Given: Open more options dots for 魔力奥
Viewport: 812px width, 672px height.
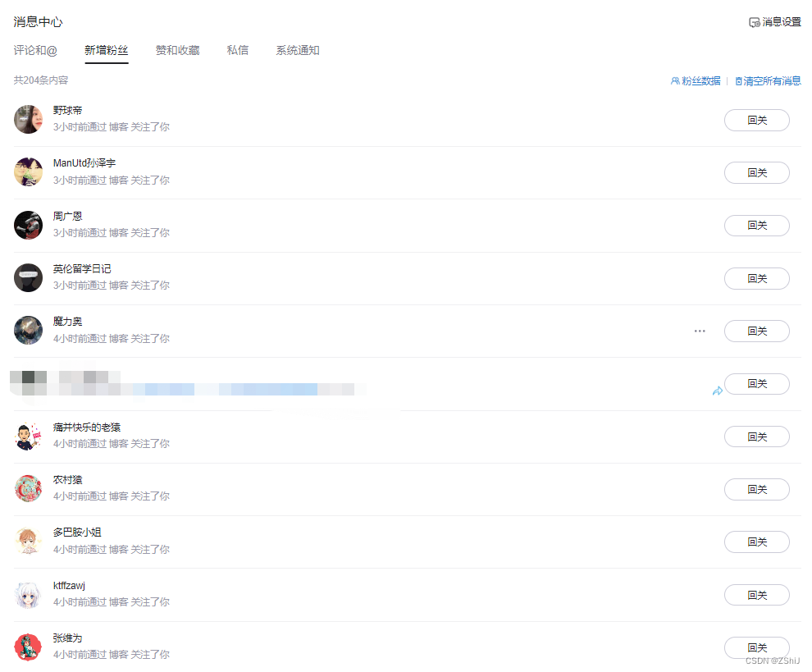Looking at the screenshot, I should tap(700, 331).
